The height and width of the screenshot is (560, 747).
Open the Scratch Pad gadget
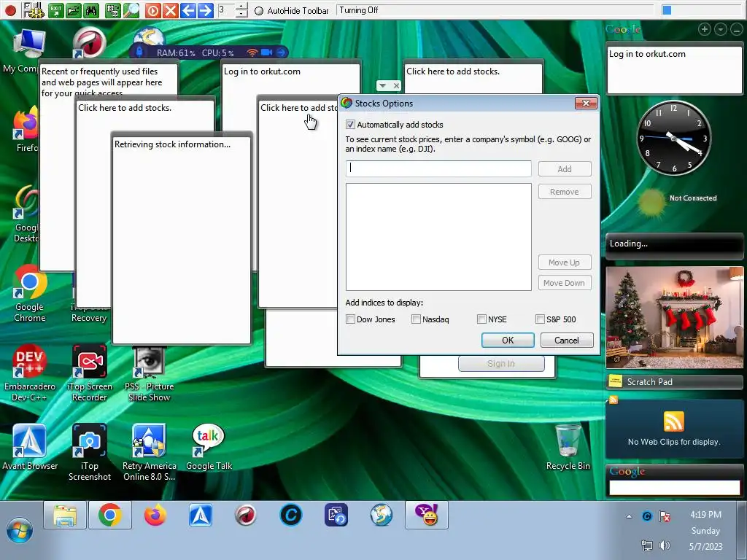pos(674,382)
